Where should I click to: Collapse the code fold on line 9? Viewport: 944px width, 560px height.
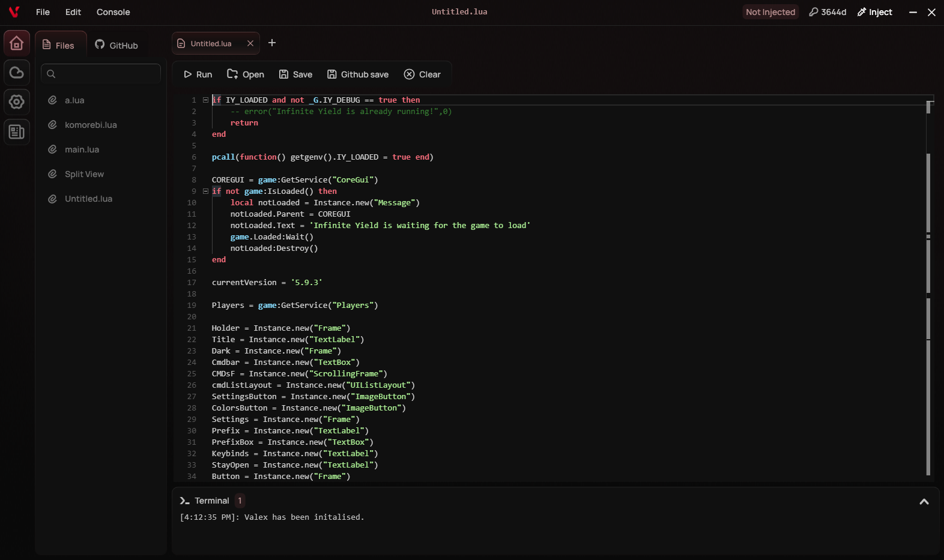(205, 191)
